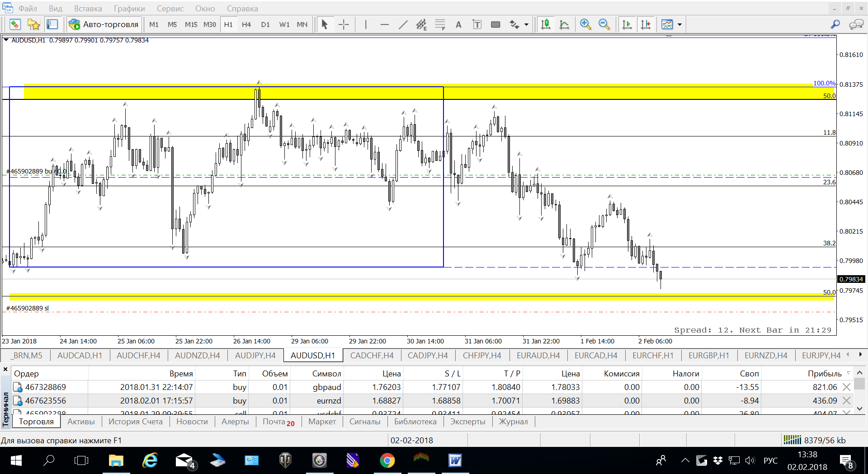This screenshot has height=474, width=868.
Task: Select M15 timeframe
Action: pyautogui.click(x=191, y=24)
